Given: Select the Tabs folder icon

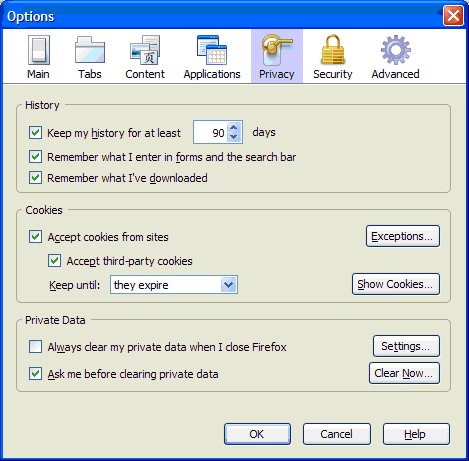Looking at the screenshot, I should 90,50.
